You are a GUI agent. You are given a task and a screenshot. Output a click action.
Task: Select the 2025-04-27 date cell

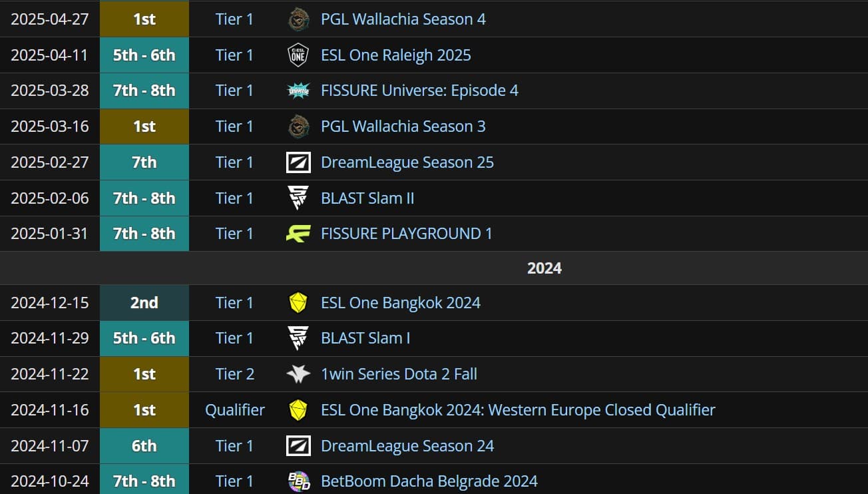(x=49, y=19)
